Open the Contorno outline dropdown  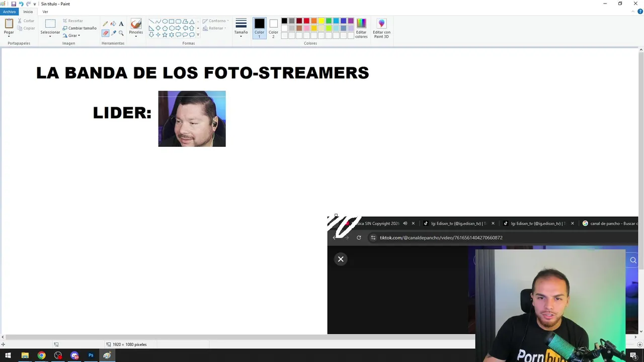point(215,21)
